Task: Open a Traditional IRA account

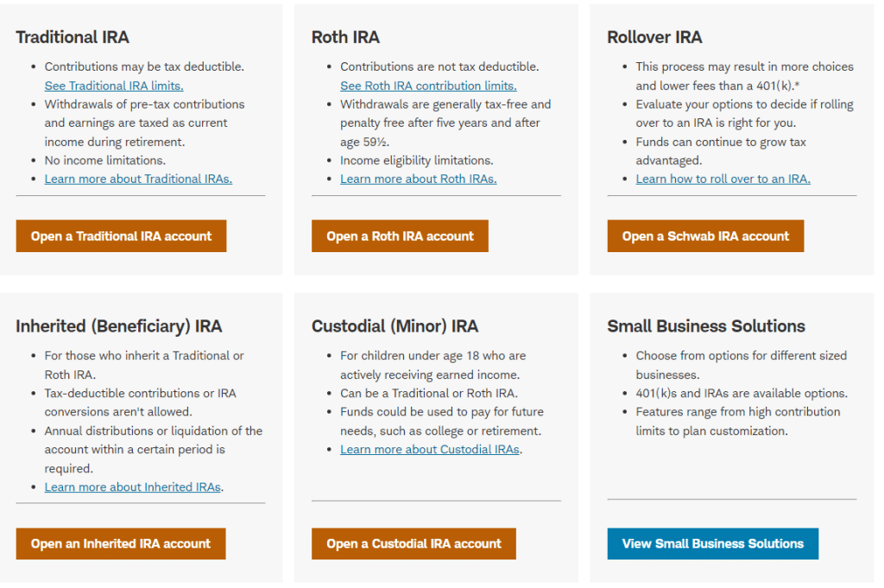Action: point(120,235)
